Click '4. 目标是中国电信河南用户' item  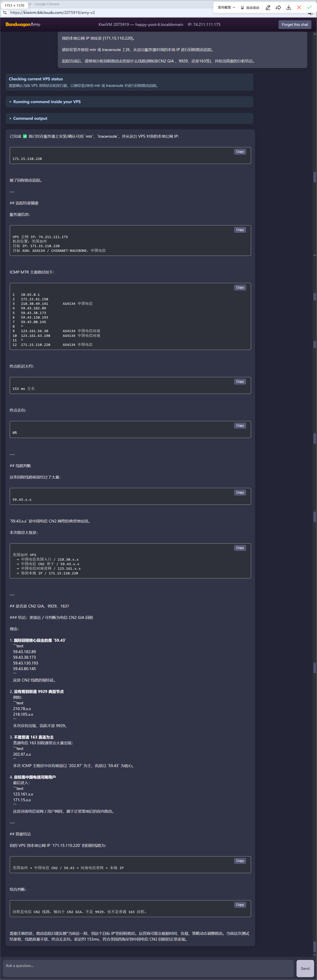33,777
